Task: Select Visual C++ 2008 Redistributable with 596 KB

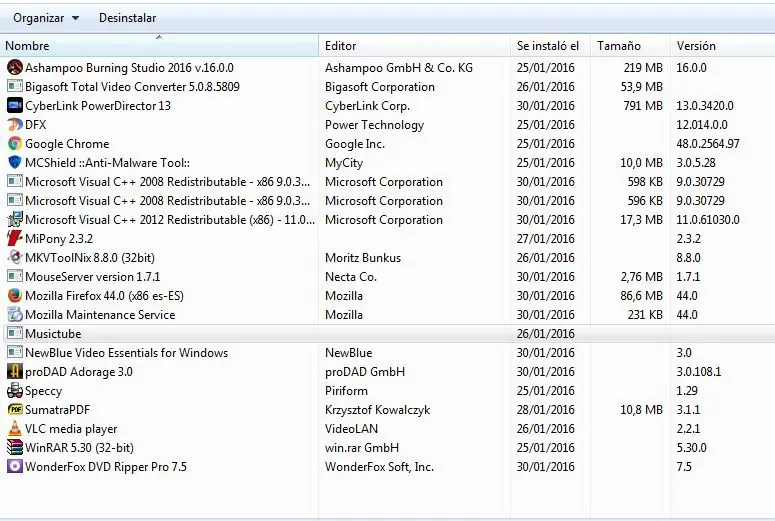Action: (x=168, y=201)
